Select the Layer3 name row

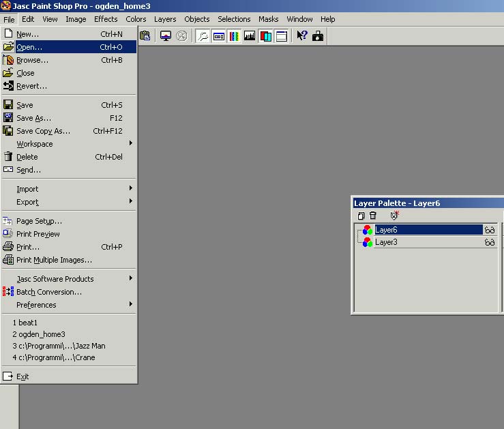coord(428,242)
